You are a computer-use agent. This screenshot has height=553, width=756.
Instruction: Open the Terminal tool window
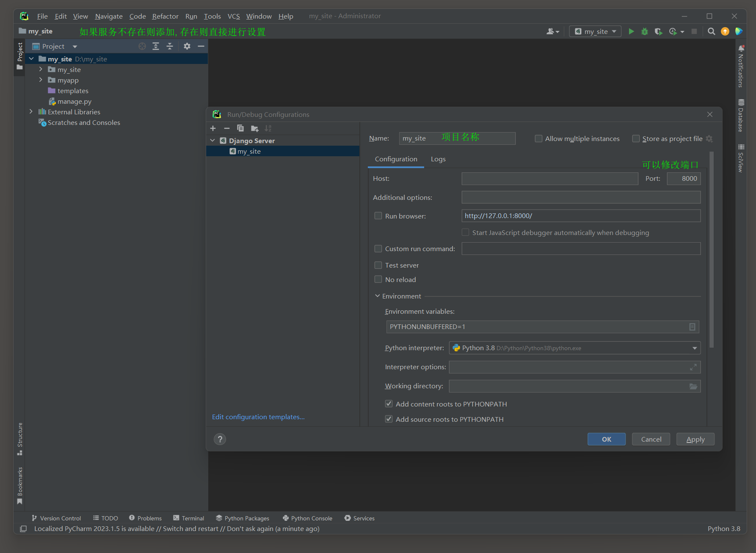[189, 518]
